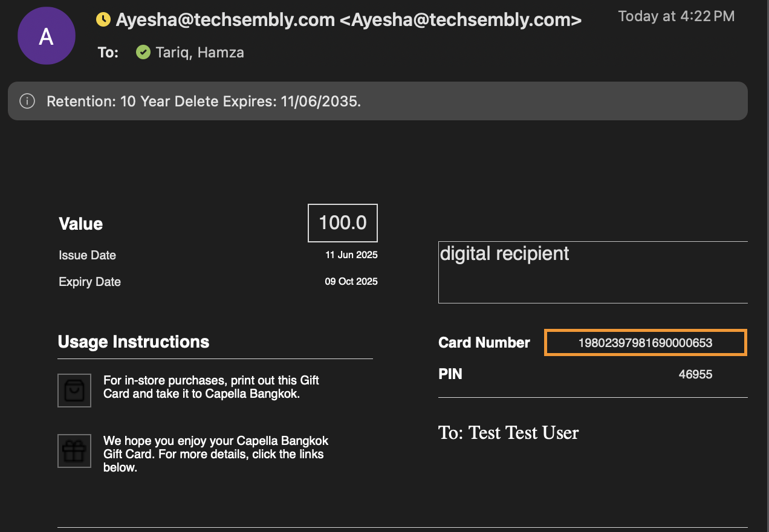Click the Usage Instructions heading
The width and height of the screenshot is (769, 532).
click(x=134, y=342)
